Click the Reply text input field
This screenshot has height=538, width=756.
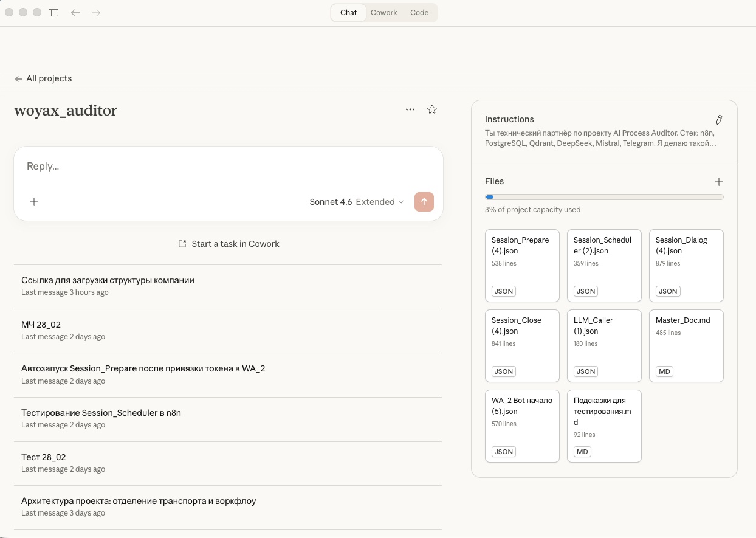pyautogui.click(x=228, y=167)
